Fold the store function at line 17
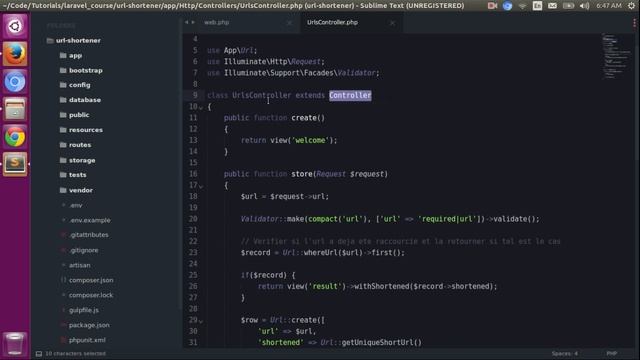Screen dimensions: 640x360 pyautogui.click(x=201, y=186)
